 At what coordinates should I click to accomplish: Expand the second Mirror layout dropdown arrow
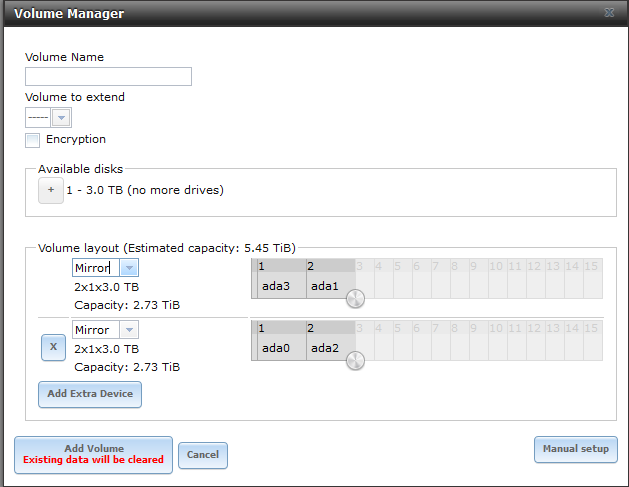[x=129, y=330]
